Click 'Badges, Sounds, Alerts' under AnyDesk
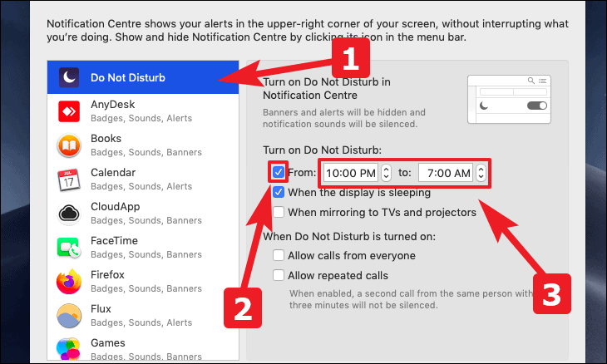 141,118
